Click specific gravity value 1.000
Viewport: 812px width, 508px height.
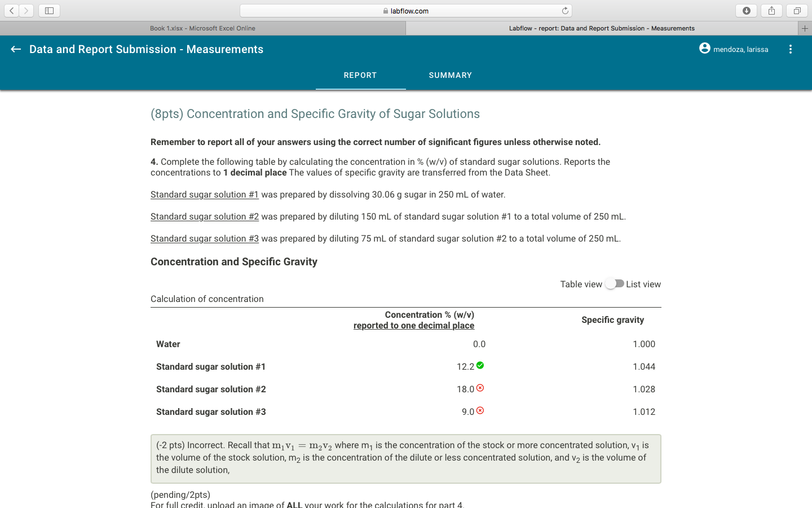tap(644, 344)
